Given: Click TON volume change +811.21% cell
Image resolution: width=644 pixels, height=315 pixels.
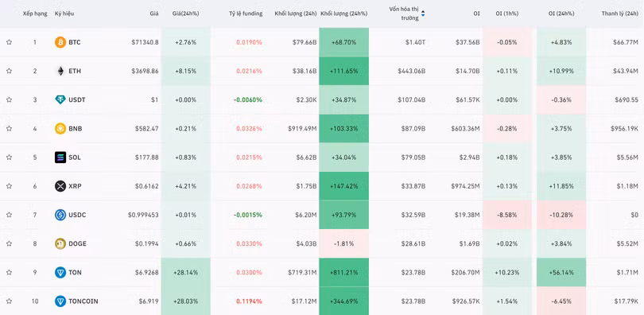Looking at the screenshot, I should tap(343, 272).
